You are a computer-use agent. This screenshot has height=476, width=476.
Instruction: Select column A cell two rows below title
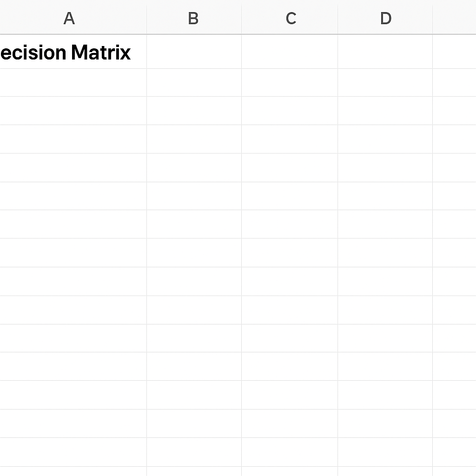click(73, 111)
